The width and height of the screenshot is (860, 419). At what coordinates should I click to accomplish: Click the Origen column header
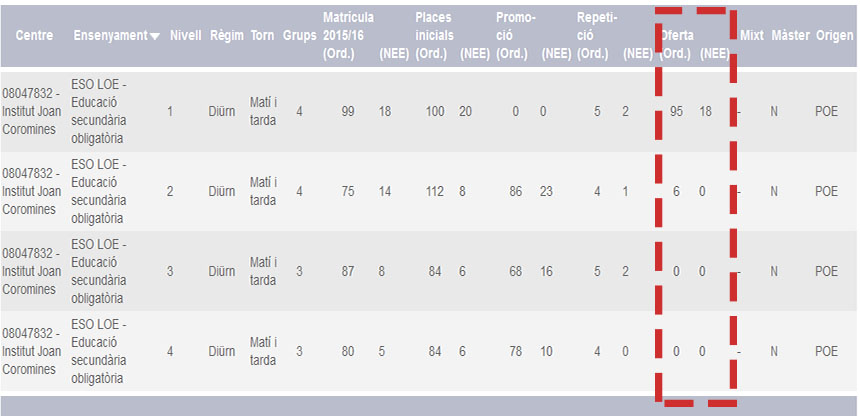[x=834, y=36]
